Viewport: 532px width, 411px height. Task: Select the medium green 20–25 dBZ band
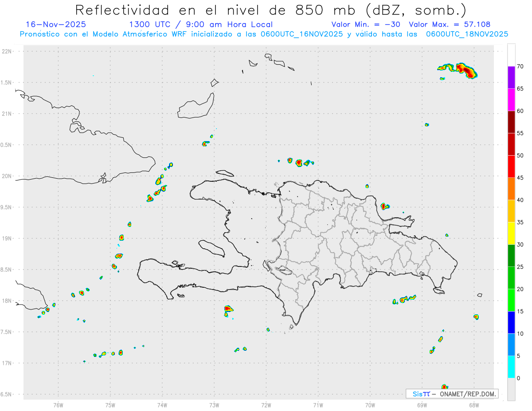click(x=511, y=278)
